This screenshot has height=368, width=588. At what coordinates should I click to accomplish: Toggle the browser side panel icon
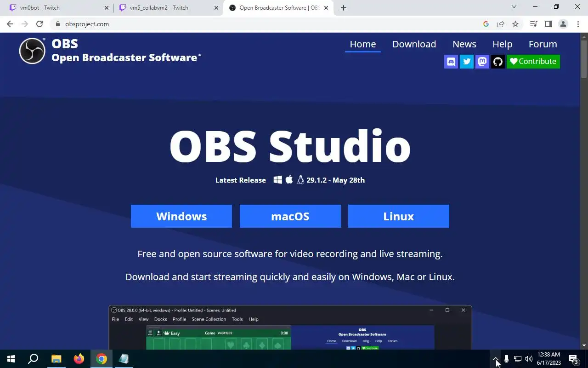click(548, 24)
